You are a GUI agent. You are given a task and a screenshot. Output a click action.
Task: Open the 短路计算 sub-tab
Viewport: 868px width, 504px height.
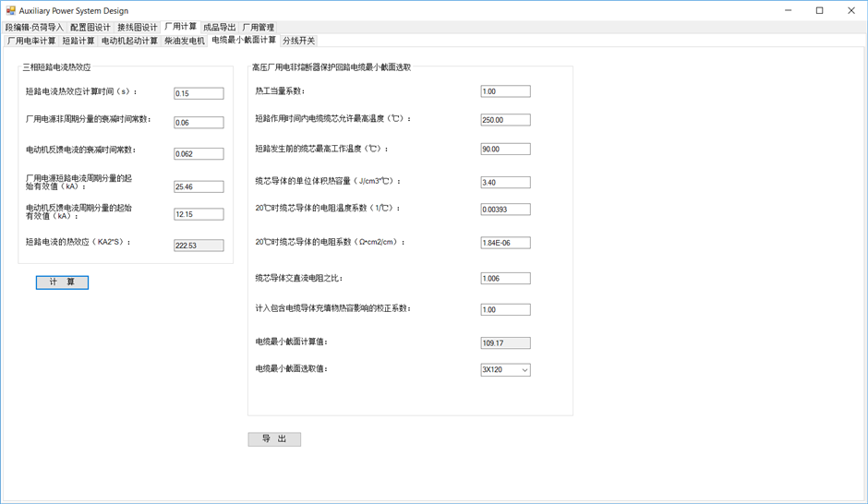[78, 41]
